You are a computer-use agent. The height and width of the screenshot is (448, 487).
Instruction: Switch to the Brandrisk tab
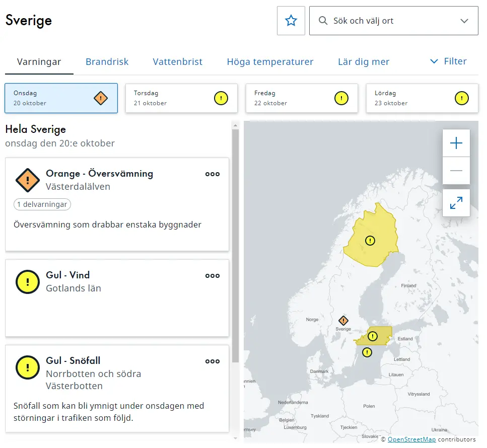click(107, 62)
